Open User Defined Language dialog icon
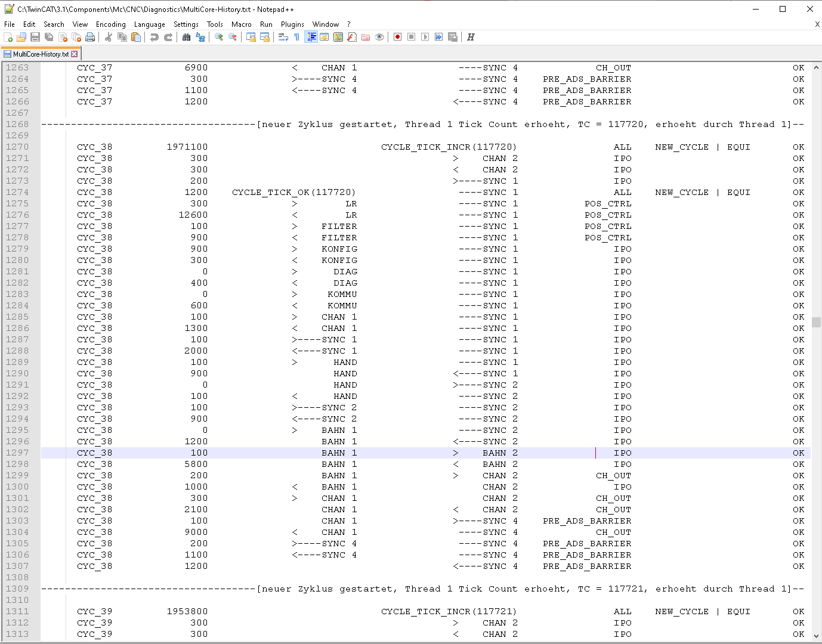822x644 pixels. tap(325, 37)
